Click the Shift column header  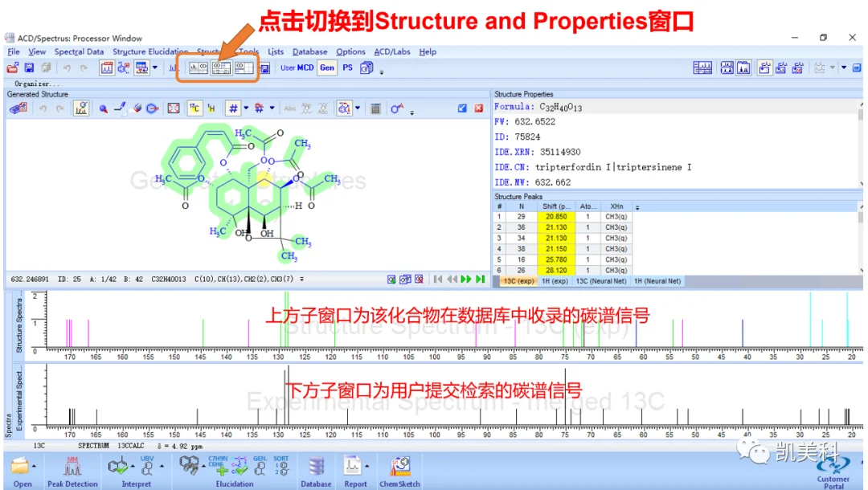click(x=556, y=206)
